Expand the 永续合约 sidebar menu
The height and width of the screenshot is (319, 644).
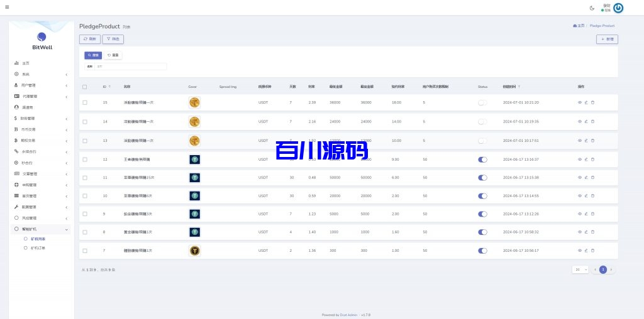pyautogui.click(x=40, y=151)
